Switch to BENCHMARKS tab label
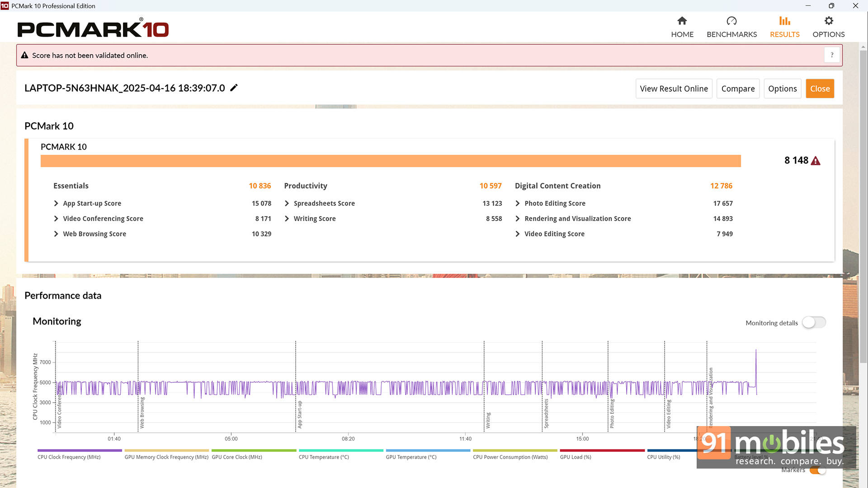This screenshot has width=868, height=488. pos(731,34)
